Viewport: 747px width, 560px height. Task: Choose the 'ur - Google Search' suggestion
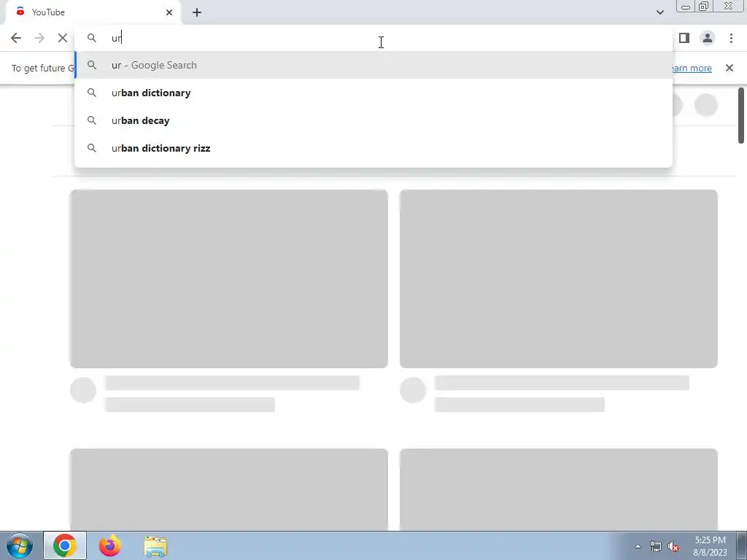point(373,65)
